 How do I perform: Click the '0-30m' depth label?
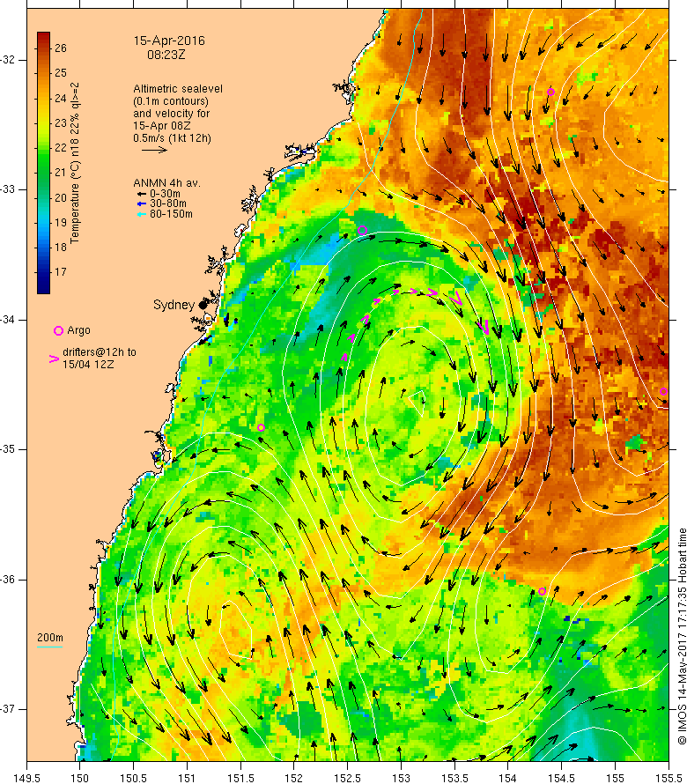click(165, 194)
